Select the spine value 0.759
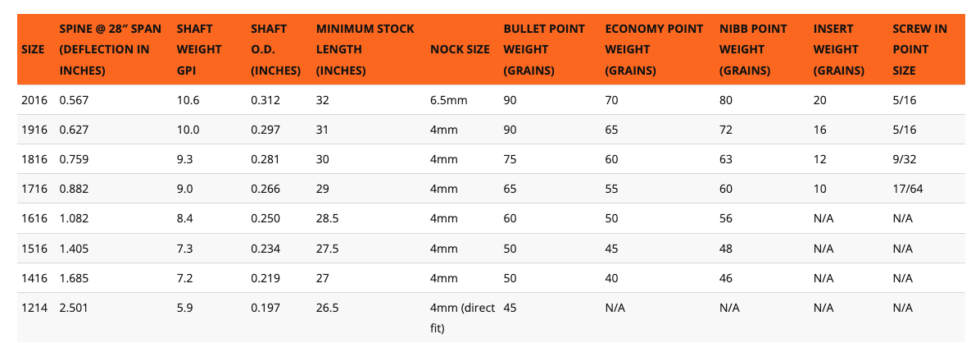 click(x=75, y=159)
